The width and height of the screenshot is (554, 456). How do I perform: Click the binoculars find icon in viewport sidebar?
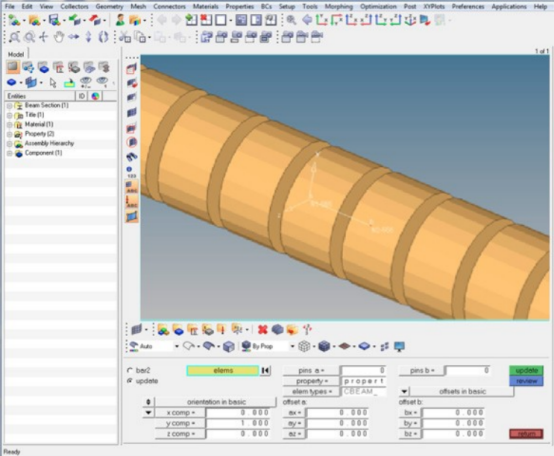click(x=132, y=156)
